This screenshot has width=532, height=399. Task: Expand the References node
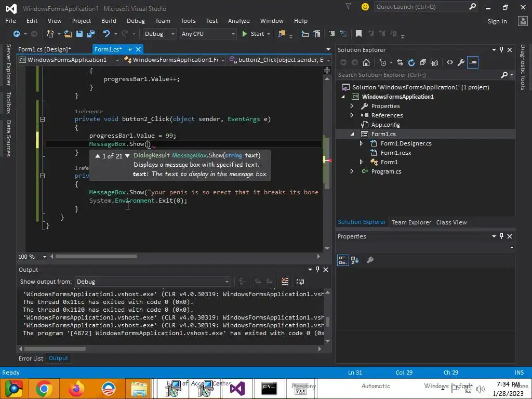tap(352, 115)
